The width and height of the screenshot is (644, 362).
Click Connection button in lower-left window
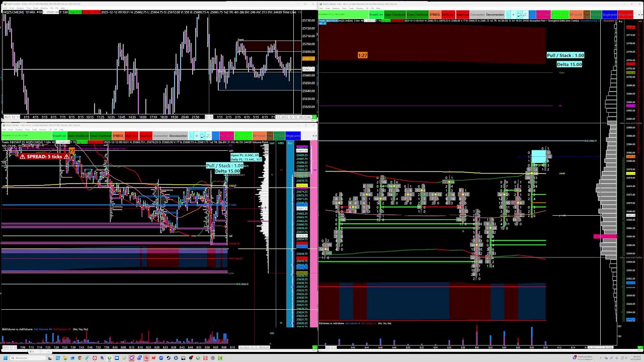click(x=160, y=136)
